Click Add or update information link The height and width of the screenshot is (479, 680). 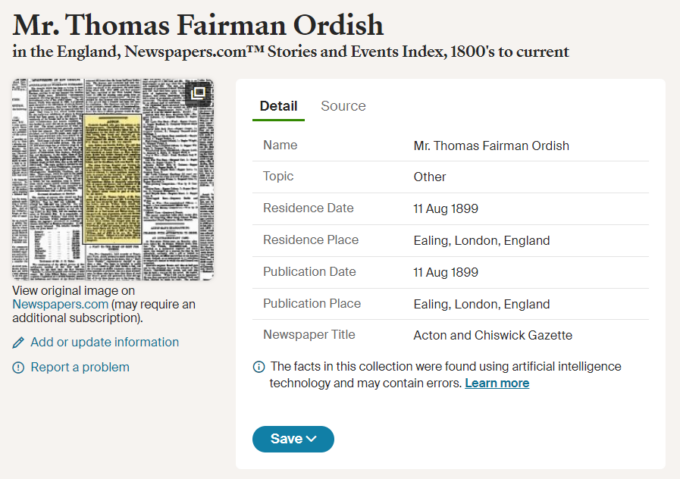(105, 342)
